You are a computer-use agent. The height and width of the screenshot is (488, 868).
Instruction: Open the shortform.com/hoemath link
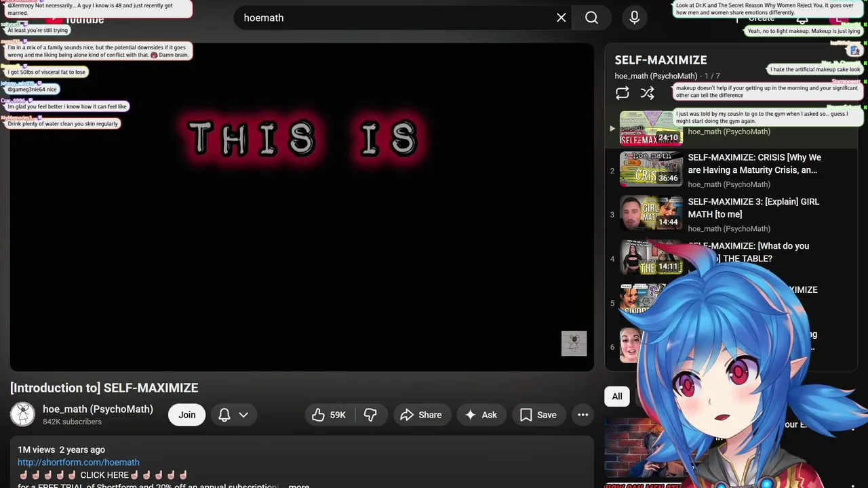point(79,462)
